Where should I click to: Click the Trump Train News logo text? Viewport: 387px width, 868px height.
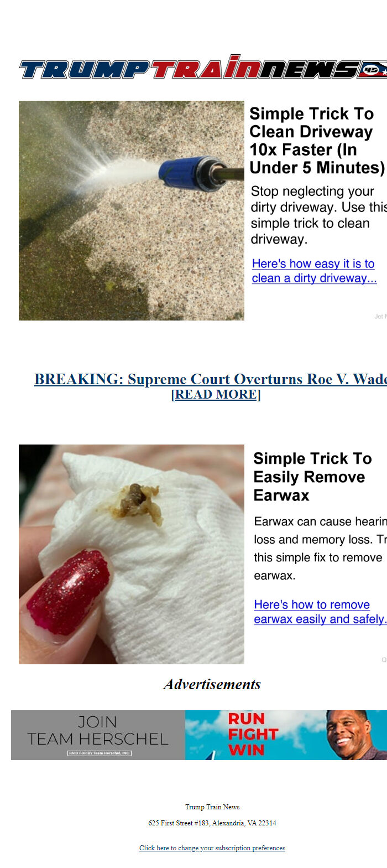coord(189,68)
